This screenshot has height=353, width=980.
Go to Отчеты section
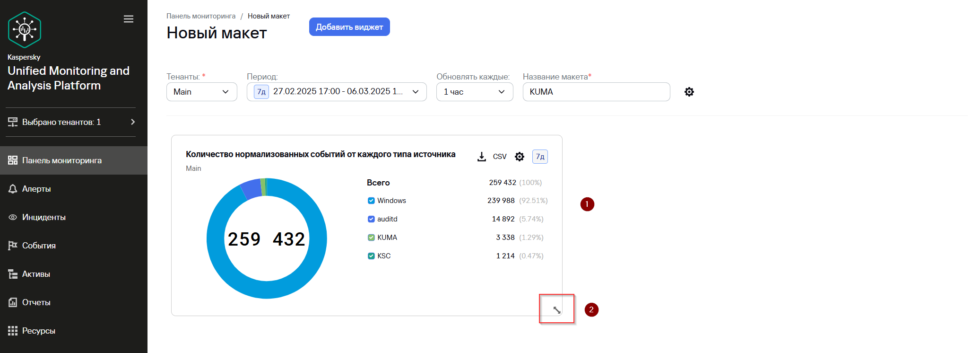pyautogui.click(x=74, y=302)
